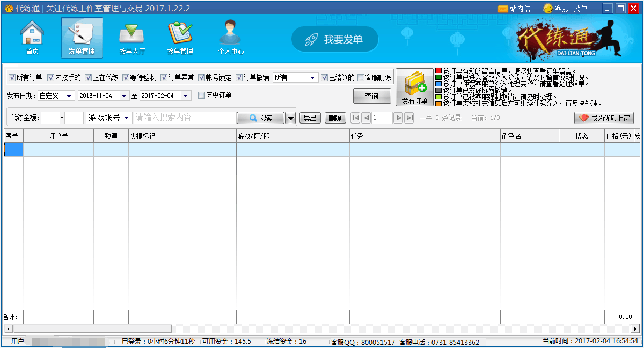Contact 客服 customer service icon
Screen dimensions: 644x348
tap(548, 9)
